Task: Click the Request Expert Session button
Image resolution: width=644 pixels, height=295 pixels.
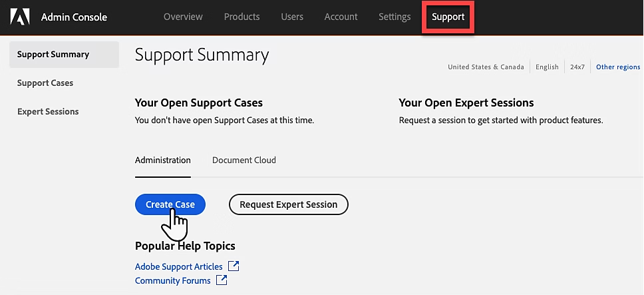Action: coord(288,204)
